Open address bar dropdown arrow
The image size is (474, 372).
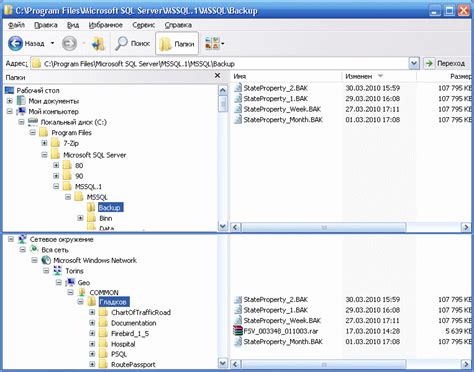414,63
